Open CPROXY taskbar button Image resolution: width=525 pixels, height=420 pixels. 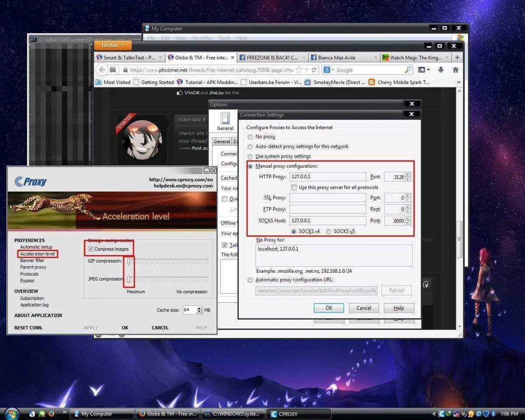coord(299,413)
